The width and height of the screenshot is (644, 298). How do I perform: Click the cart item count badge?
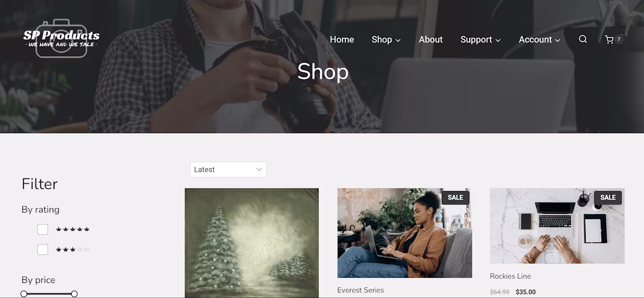click(x=619, y=39)
